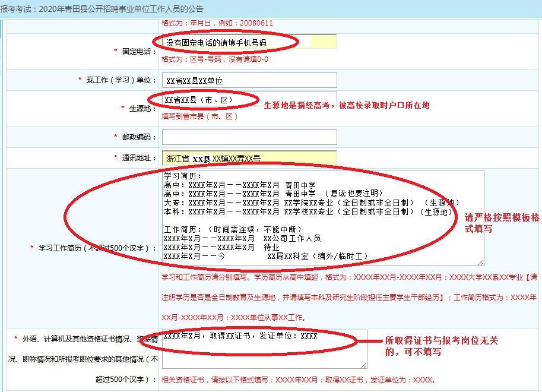Click the 通讯地址 address field
The width and height of the screenshot is (542, 392).
(x=249, y=159)
